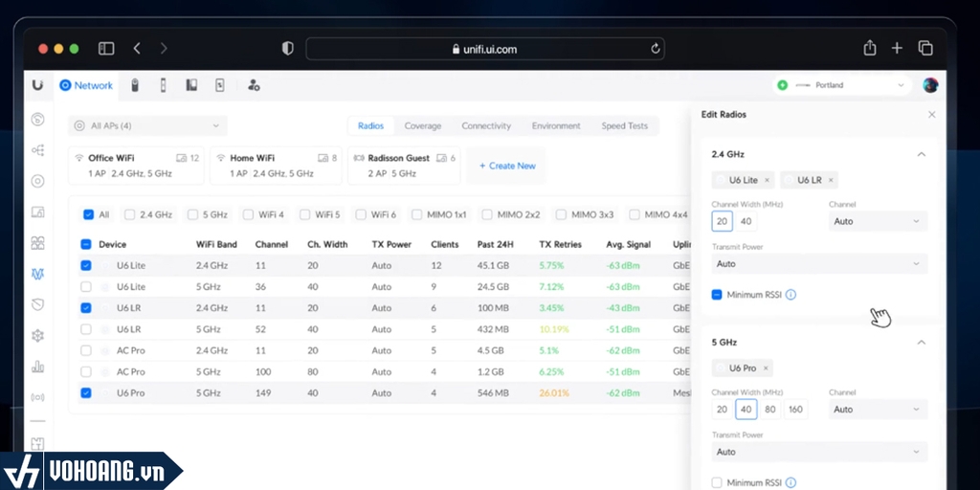Go back with Safari's back arrow
The height and width of the screenshot is (490, 980).
tap(137, 49)
